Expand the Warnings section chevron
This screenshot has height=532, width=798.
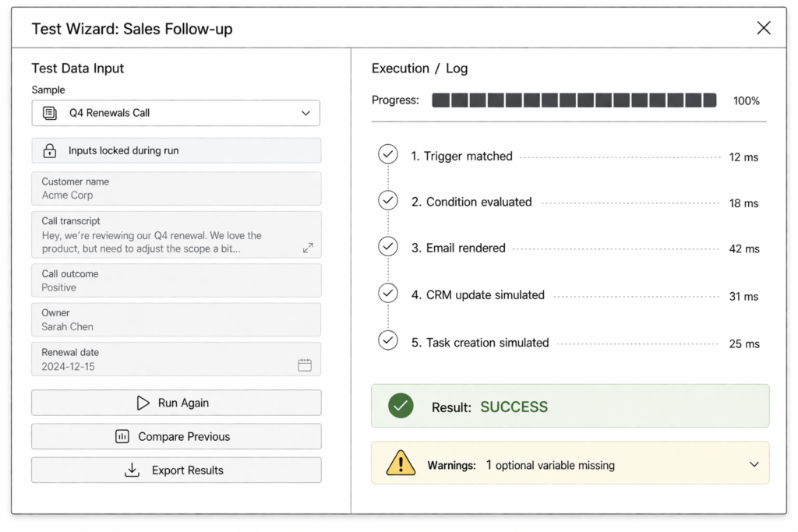pos(754,464)
